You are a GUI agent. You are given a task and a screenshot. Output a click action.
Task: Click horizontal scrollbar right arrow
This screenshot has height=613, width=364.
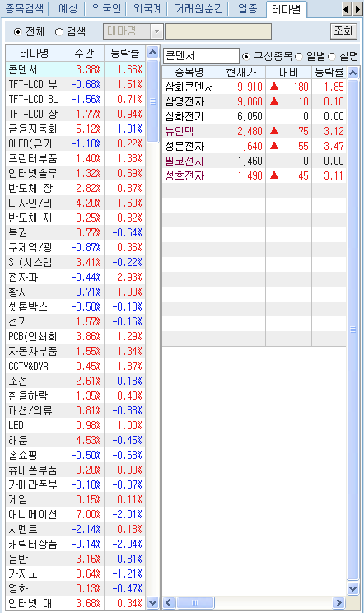(338, 602)
